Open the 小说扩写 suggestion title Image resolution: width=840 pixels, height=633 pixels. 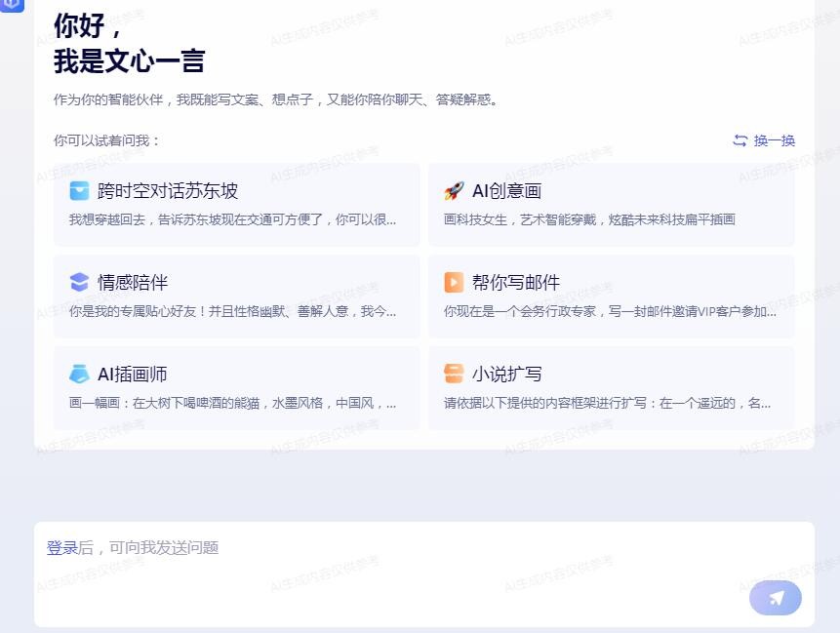point(506,374)
